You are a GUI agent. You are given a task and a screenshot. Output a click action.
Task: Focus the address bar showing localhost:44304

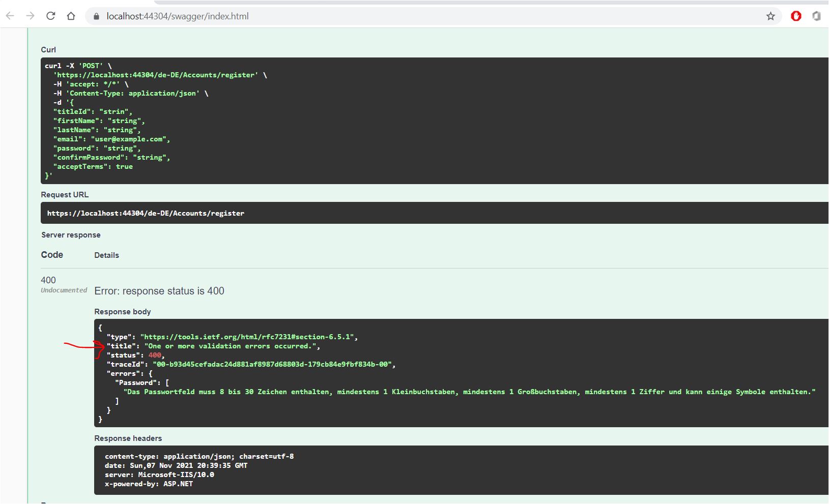pyautogui.click(x=356, y=16)
